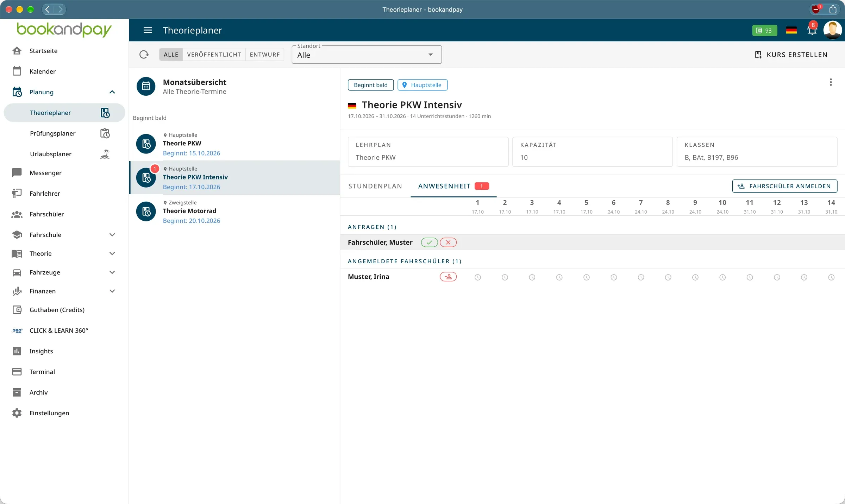This screenshot has height=504, width=845.
Task: Open the Standort dropdown
Action: coord(367,55)
